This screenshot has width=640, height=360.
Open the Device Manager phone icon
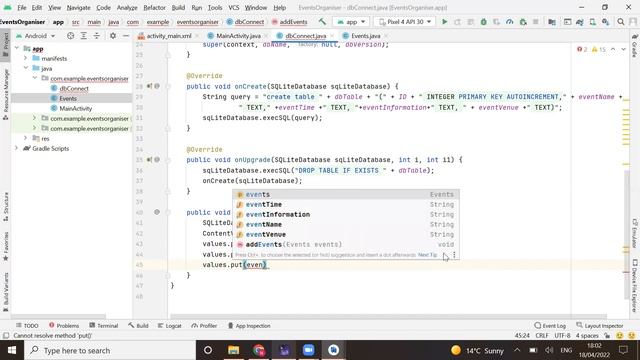click(x=592, y=22)
